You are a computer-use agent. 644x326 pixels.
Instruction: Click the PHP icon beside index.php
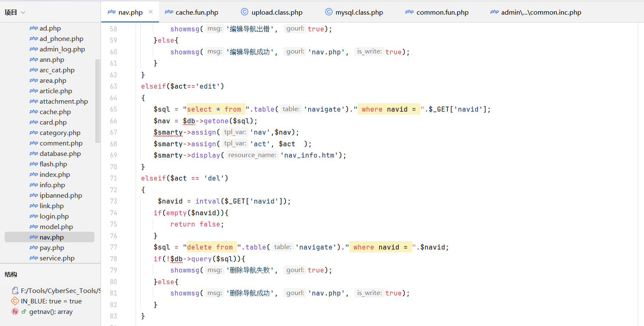tap(34, 174)
